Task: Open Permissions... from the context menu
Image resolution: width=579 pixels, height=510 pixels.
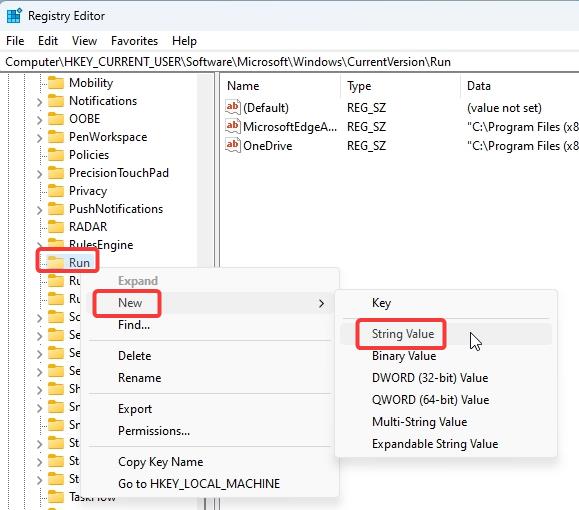Action: [209, 431]
